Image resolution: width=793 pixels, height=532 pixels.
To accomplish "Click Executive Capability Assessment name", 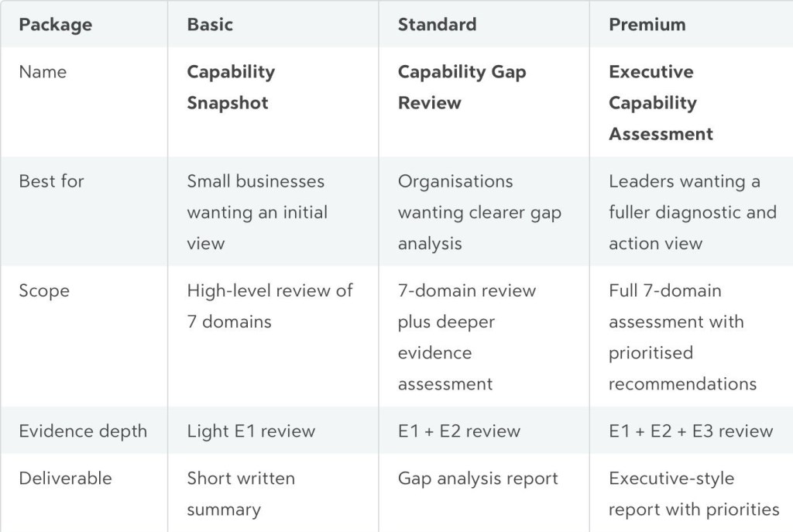I will [x=661, y=103].
